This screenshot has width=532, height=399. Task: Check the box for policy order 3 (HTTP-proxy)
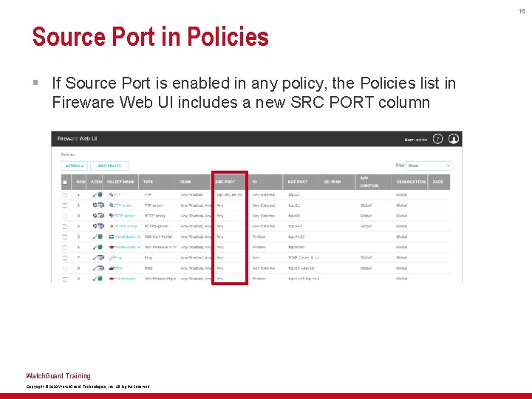[65, 216]
